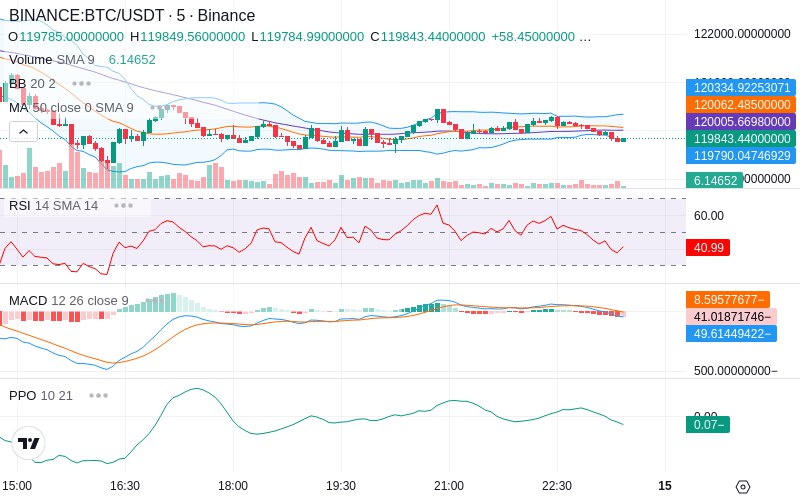800x500 pixels.
Task: Click the green 0.07 PPO value label
Action: 708,424
